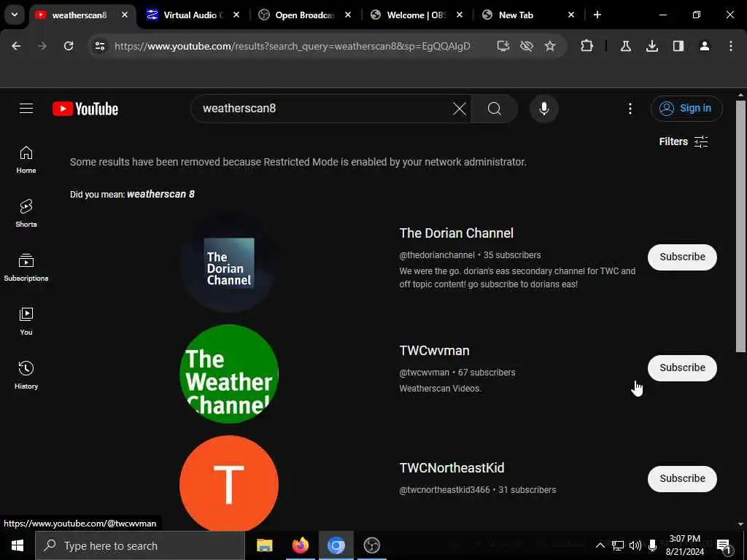
Task: Open the search Filters panel
Action: (683, 141)
